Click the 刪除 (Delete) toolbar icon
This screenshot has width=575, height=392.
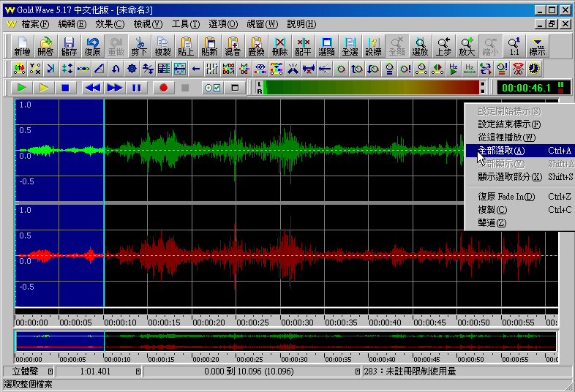point(279,47)
